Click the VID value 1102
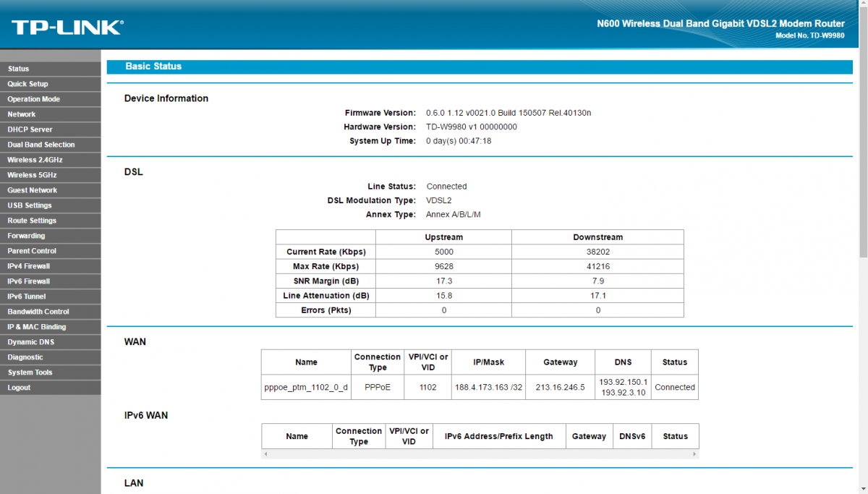Viewport: 868px width, 494px height. coord(428,387)
